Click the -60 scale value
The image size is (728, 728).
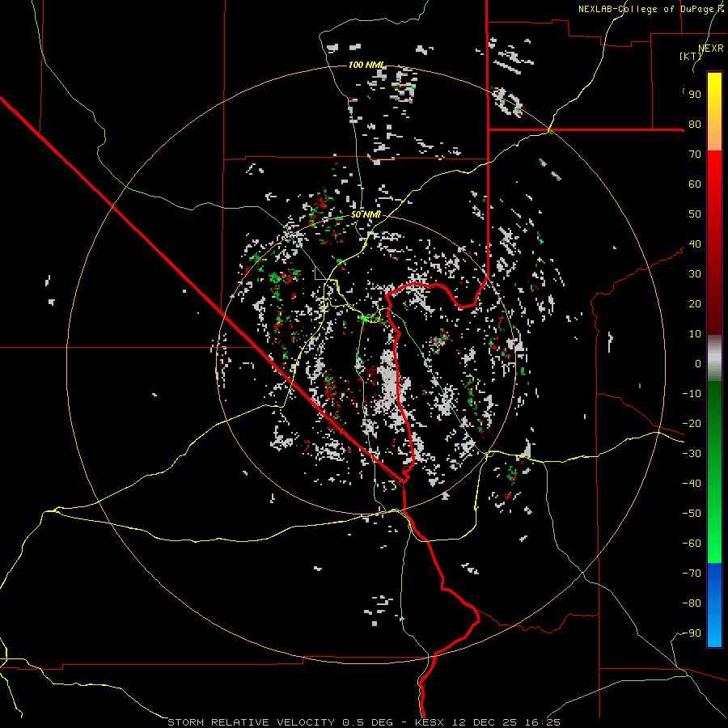pyautogui.click(x=692, y=544)
